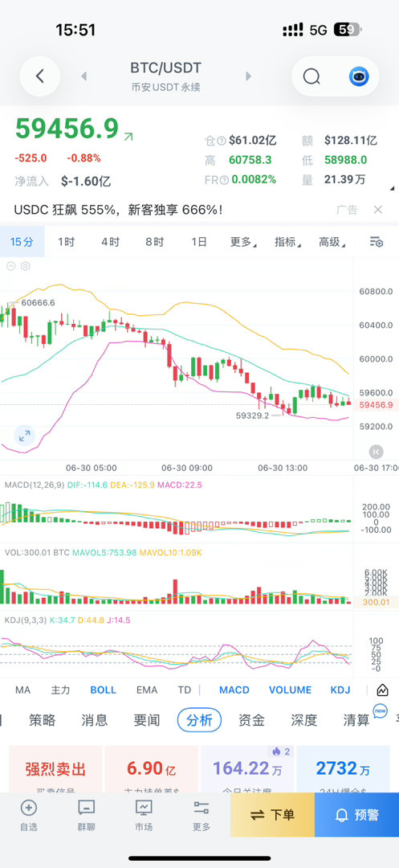Screen dimensions: 399x868
Task: Expand the 更多 timeframe dropdown
Action: pyautogui.click(x=243, y=242)
